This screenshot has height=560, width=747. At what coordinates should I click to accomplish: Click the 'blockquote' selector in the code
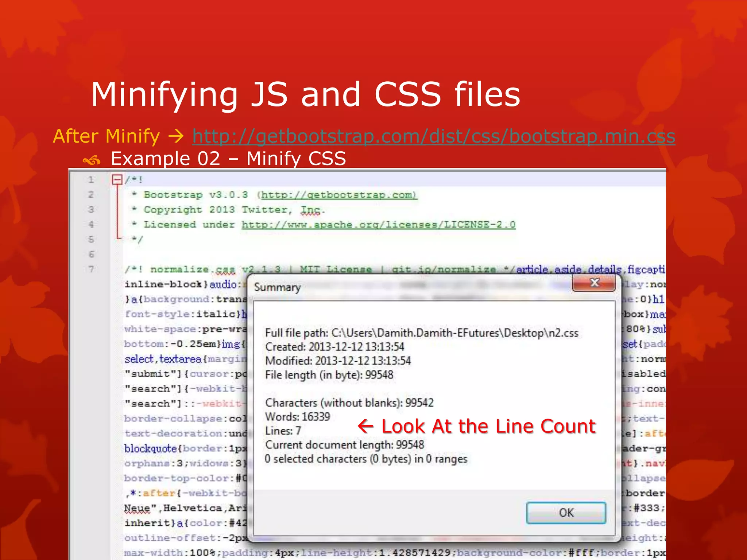pos(150,448)
